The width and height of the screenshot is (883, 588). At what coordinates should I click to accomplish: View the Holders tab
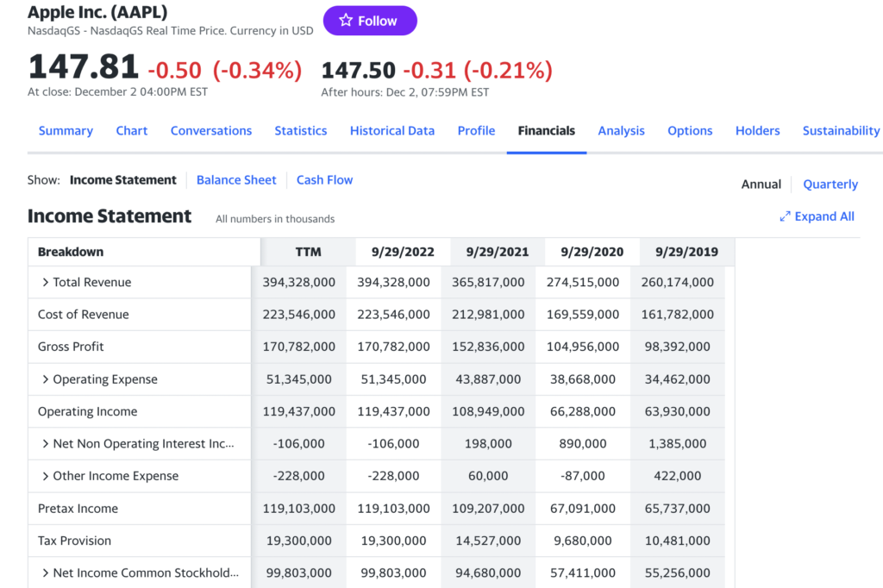(x=757, y=131)
